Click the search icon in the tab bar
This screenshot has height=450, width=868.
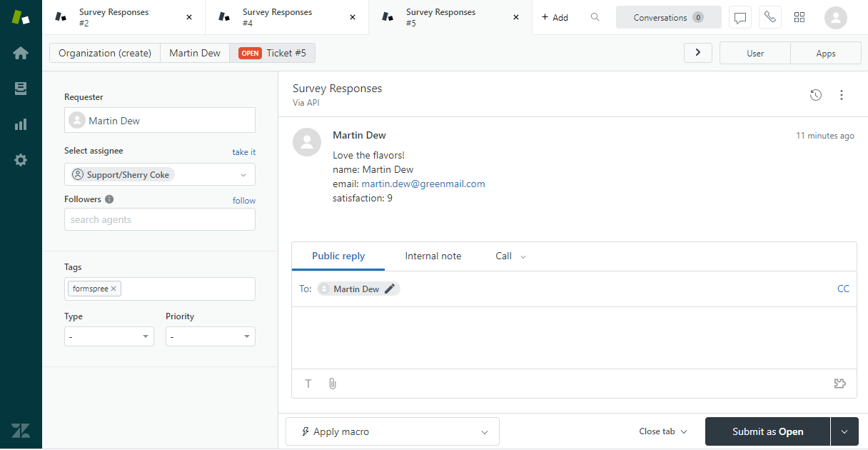[x=595, y=17]
